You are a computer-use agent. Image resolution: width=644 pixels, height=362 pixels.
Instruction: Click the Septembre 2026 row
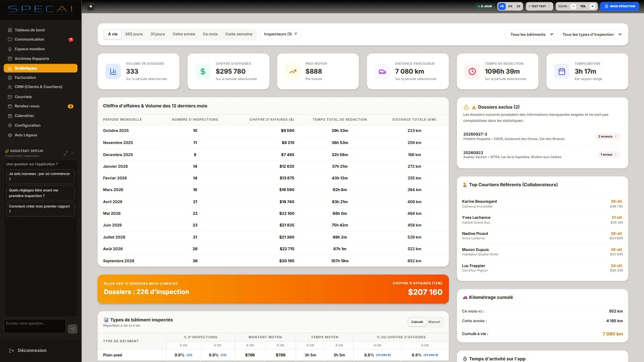tap(273, 261)
